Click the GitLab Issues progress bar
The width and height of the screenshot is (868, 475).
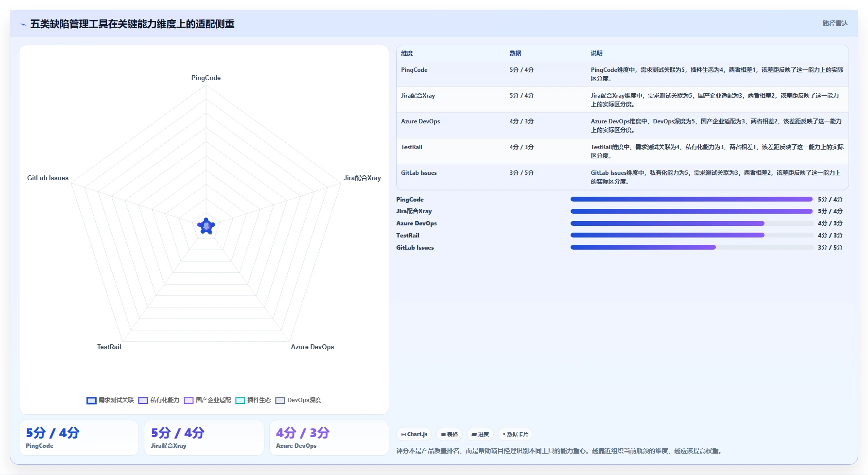692,247
